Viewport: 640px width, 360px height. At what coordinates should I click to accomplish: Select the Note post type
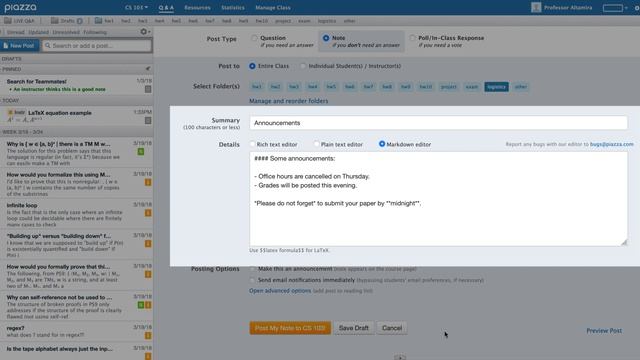[x=326, y=38]
